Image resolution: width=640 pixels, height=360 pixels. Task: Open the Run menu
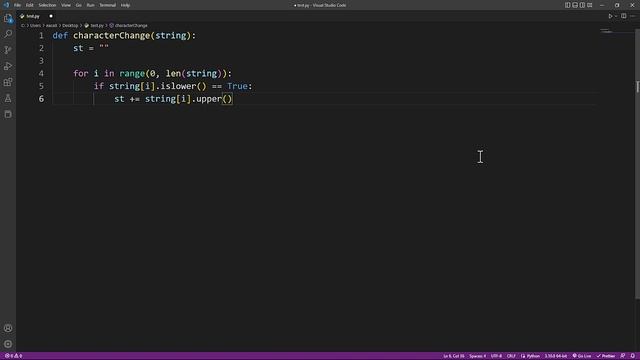coord(91,5)
